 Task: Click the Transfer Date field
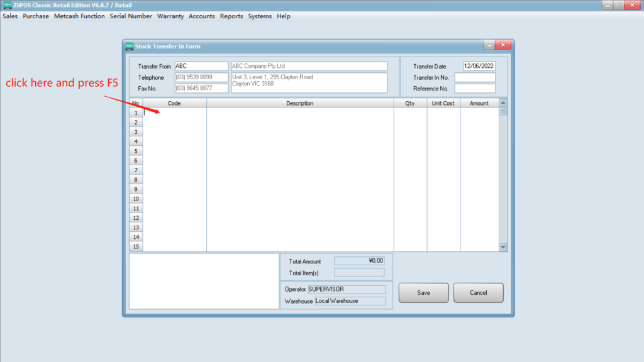pyautogui.click(x=479, y=67)
